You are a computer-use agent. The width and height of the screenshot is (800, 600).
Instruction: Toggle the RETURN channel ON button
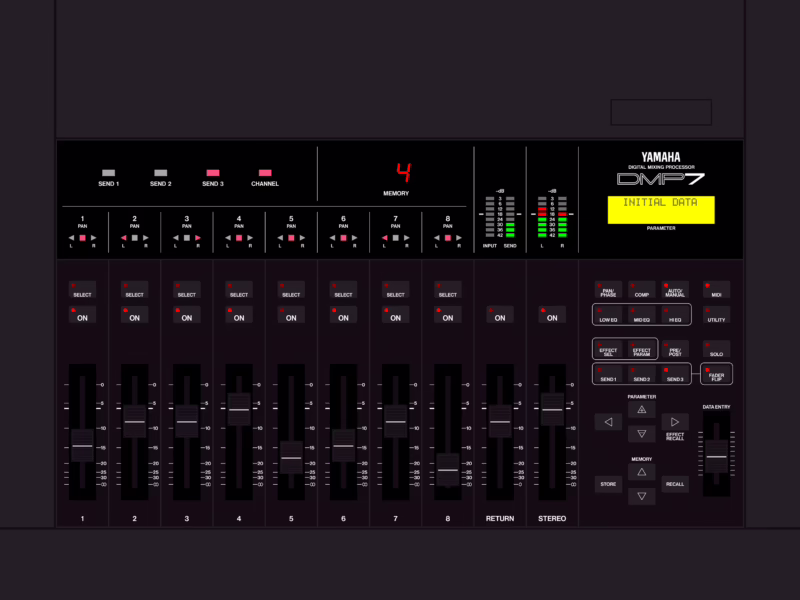[500, 314]
